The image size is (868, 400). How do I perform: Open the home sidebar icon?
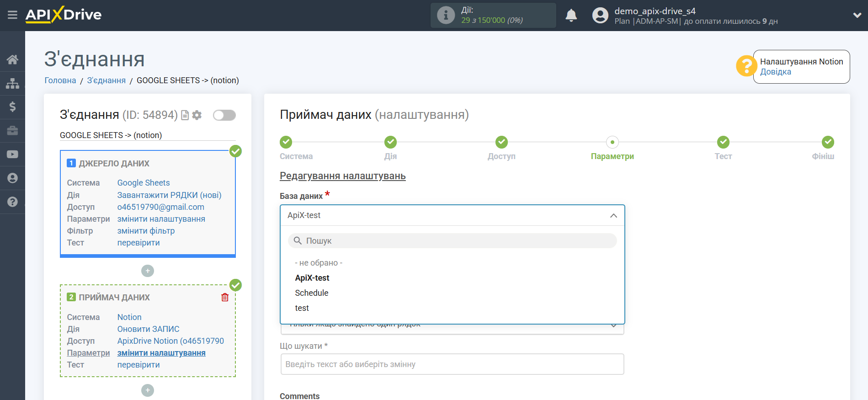12,59
